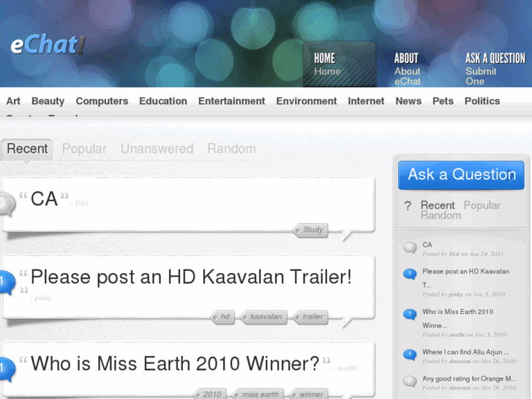Click the question mark icon in sidebar
532x399 pixels.
pos(408,206)
